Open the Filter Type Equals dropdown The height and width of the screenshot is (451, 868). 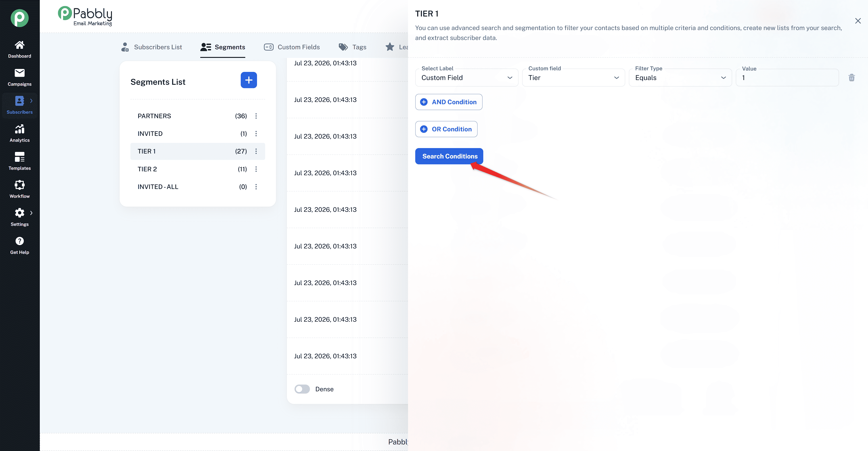tap(680, 78)
